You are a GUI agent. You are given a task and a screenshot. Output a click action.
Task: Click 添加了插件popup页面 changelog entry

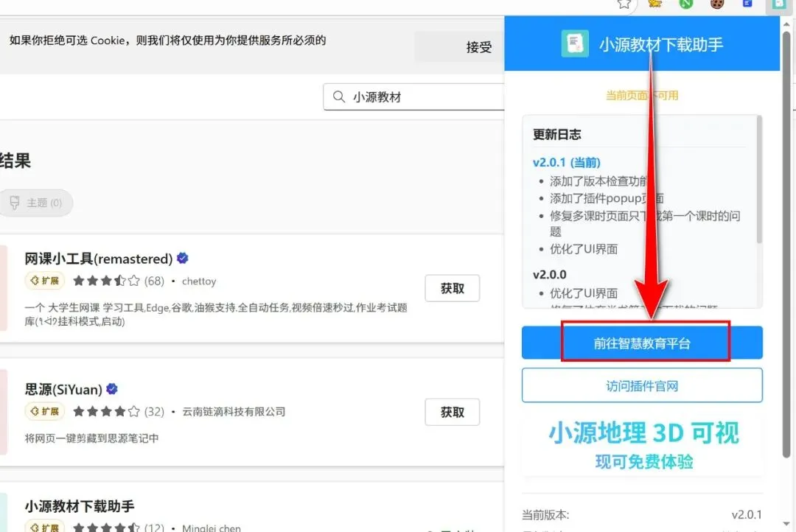tap(607, 198)
